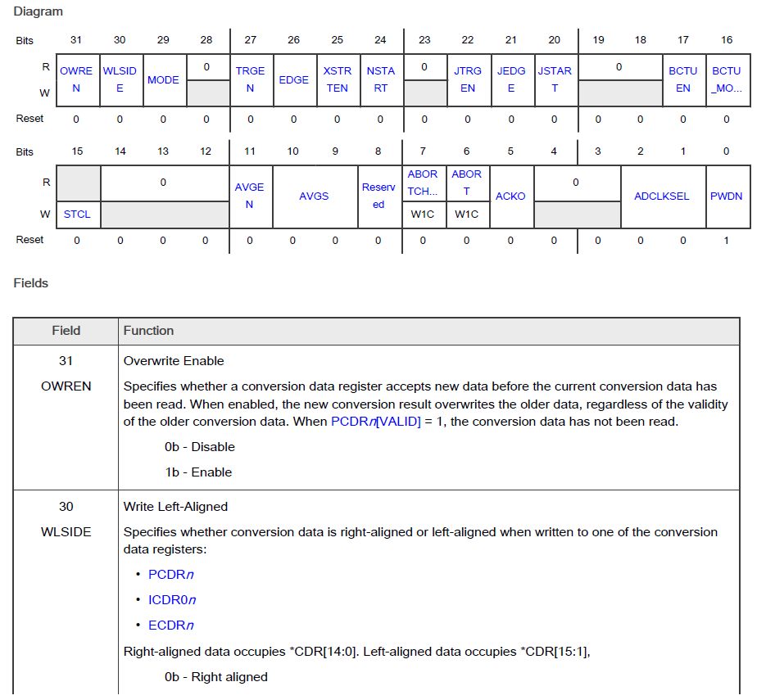Click the W1C label under ABORTCH
Screen dimensions: 775x700
point(423,215)
